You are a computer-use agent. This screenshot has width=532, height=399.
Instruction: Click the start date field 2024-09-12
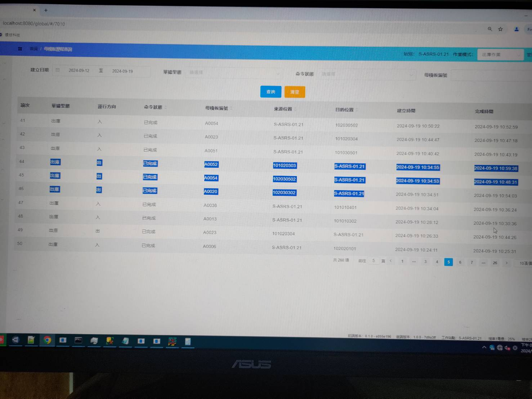(79, 71)
